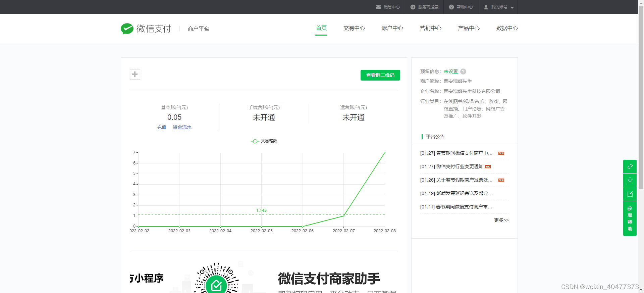Click the my account user icon

tap(486, 7)
